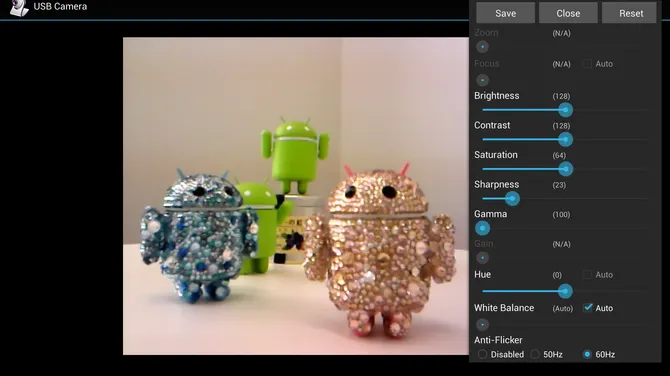
Task: Click the Sharpness label
Action: tap(497, 184)
